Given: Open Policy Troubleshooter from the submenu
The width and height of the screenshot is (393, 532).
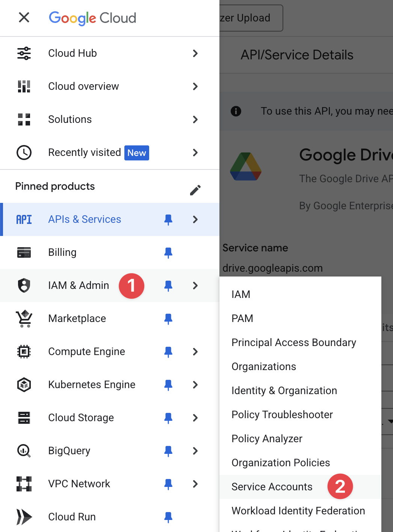Looking at the screenshot, I should (282, 415).
